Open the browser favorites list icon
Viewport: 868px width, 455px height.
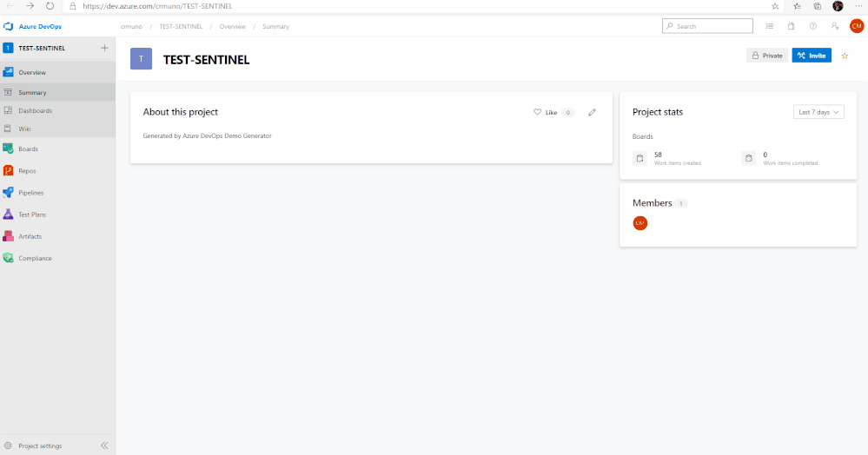[x=797, y=6]
